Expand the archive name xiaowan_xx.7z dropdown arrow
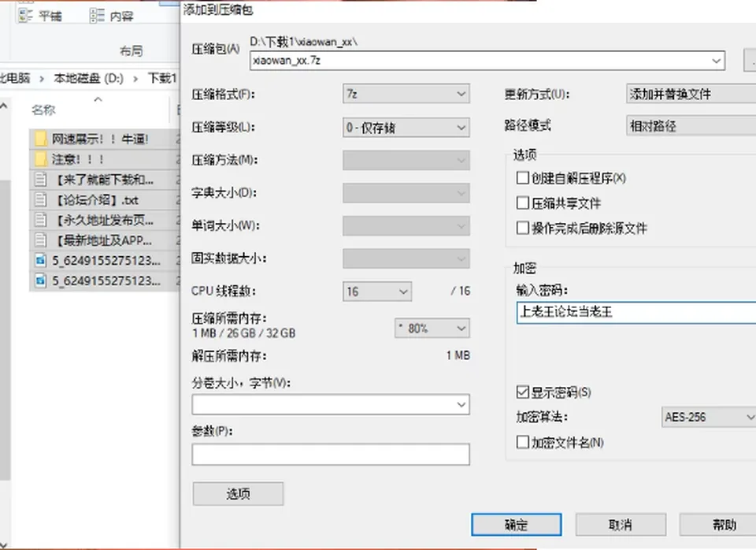This screenshot has height=550, width=756. pos(716,61)
